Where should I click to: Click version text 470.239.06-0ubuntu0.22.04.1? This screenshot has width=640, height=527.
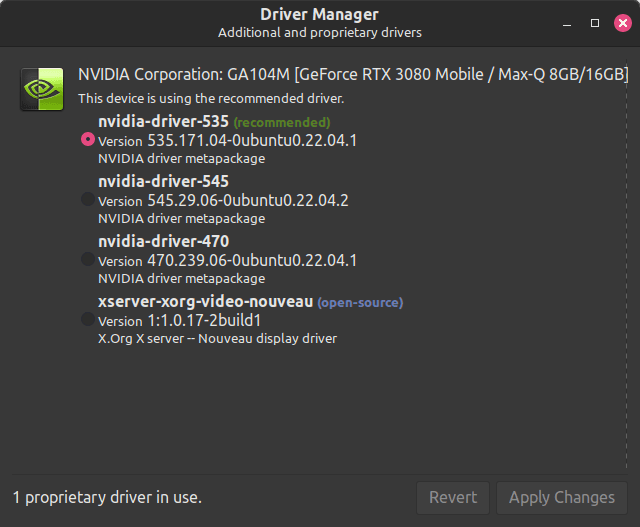click(252, 260)
